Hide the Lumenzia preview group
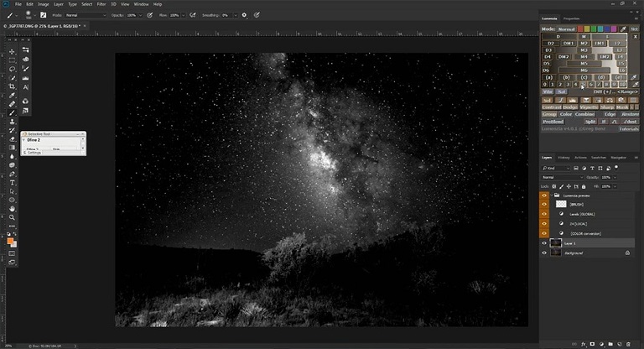This screenshot has height=349, width=644. click(x=544, y=195)
